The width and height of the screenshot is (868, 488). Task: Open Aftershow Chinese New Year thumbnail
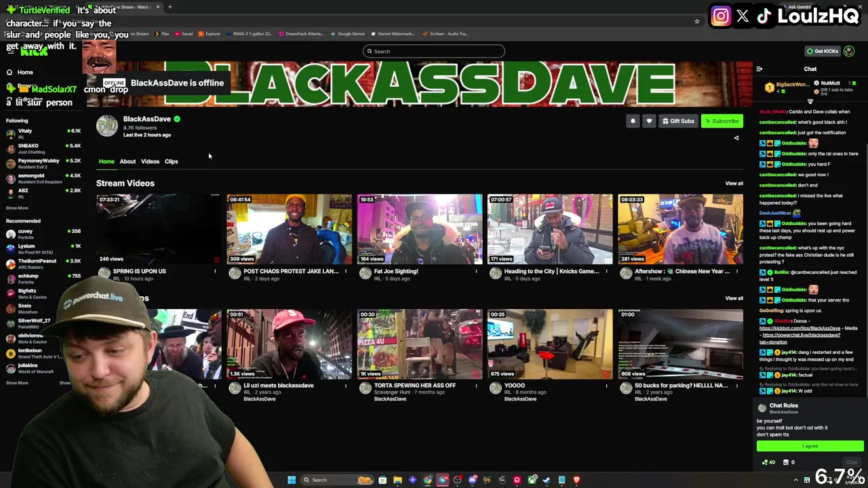click(x=681, y=229)
